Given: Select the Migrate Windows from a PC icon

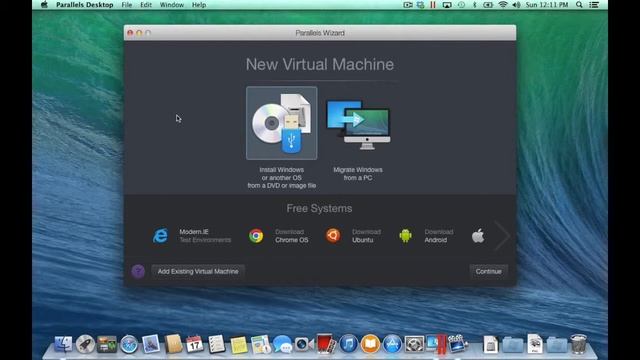Looking at the screenshot, I should pos(358,124).
